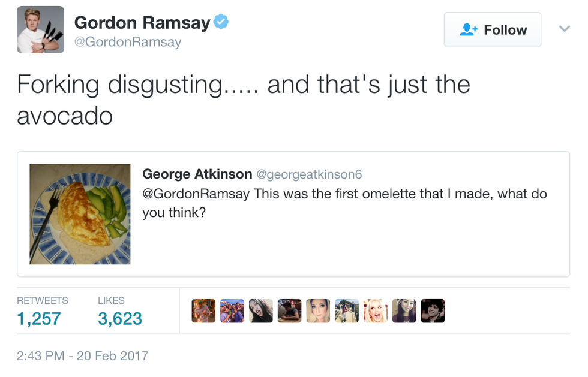
Task: Open the blonde open-mouthed liker avatar
Action: pyautogui.click(x=376, y=311)
